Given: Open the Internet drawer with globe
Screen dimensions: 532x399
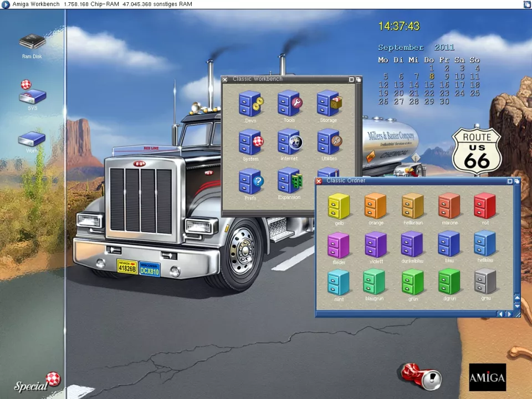Looking at the screenshot, I should (x=289, y=142).
